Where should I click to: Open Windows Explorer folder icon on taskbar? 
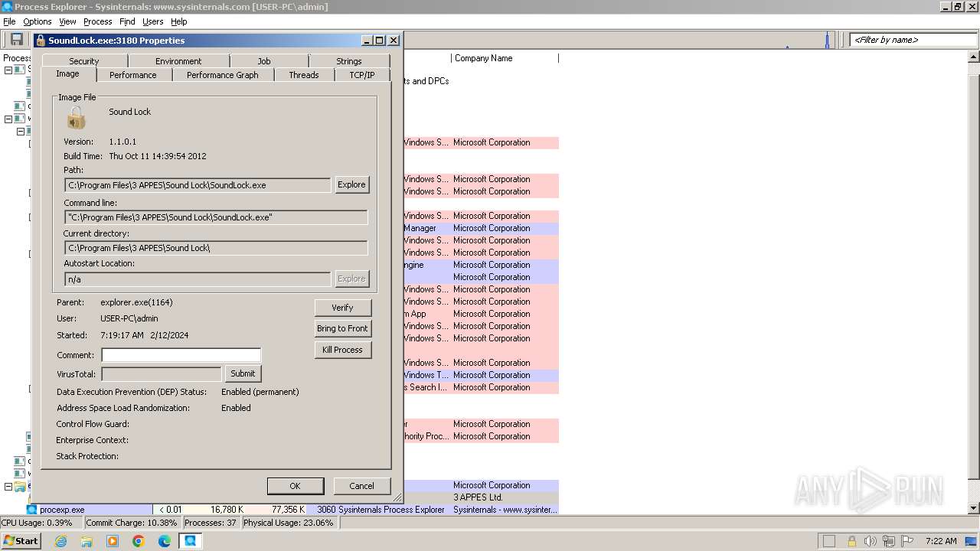87,541
